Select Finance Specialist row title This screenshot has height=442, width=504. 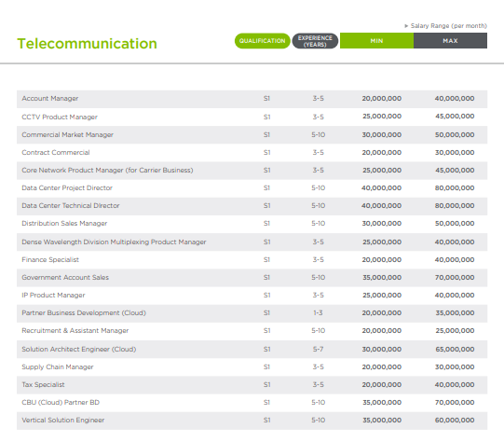tap(50, 259)
